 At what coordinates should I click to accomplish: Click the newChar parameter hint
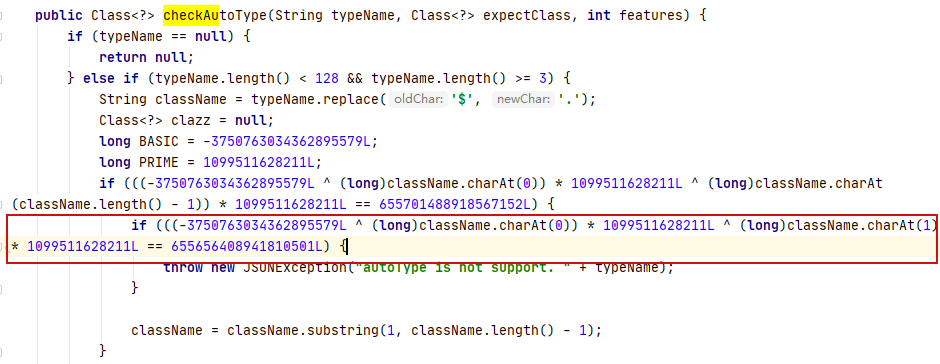(523, 100)
